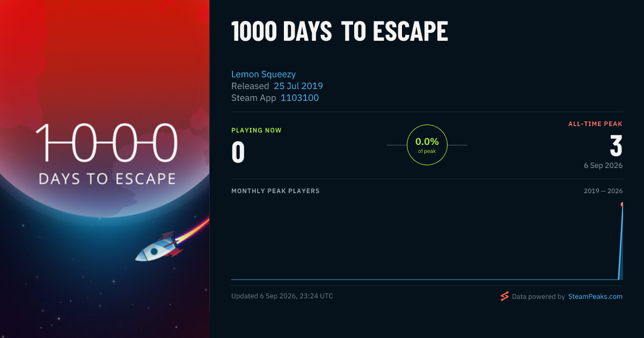
Task: Click the Monthly Peak Players heading
Action: [275, 191]
